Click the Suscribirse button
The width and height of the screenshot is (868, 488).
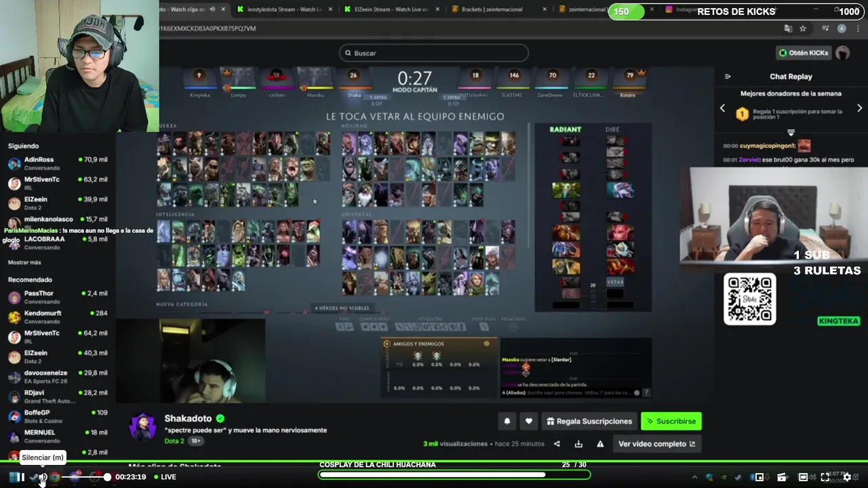[x=671, y=421]
